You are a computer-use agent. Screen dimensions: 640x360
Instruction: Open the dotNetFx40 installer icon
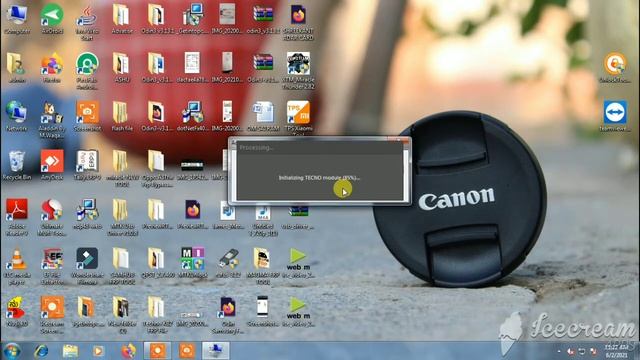[192, 116]
